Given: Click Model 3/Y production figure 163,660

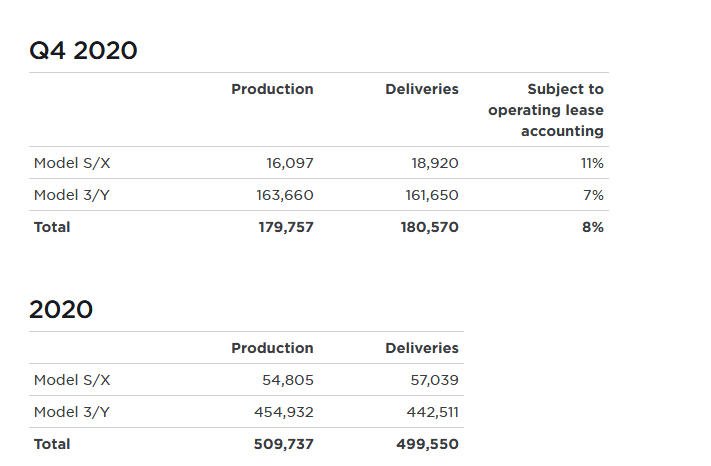Looking at the screenshot, I should tap(285, 195).
